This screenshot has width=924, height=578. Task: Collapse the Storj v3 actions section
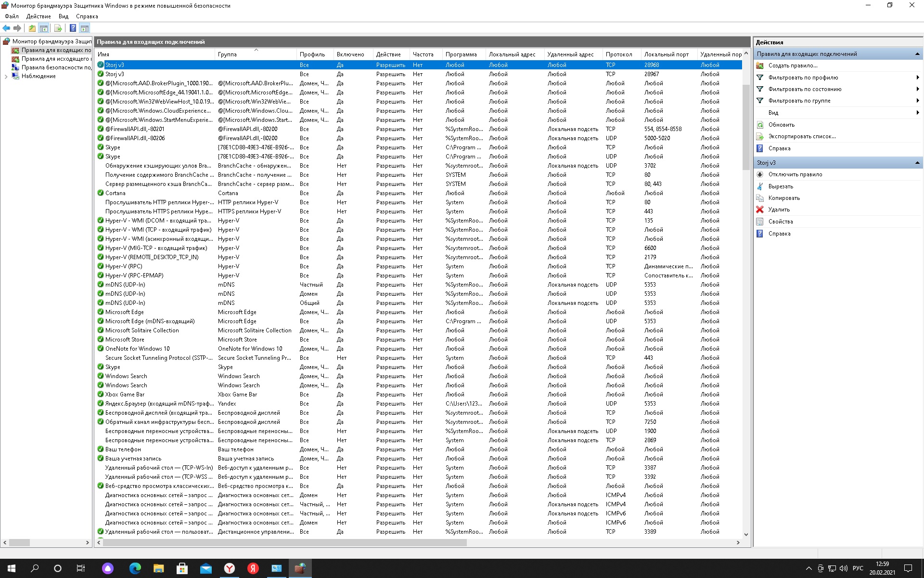click(x=917, y=163)
